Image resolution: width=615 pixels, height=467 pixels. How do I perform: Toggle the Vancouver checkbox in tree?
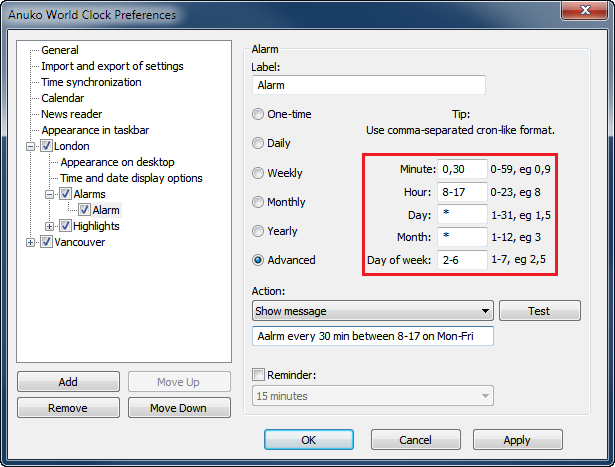46,242
